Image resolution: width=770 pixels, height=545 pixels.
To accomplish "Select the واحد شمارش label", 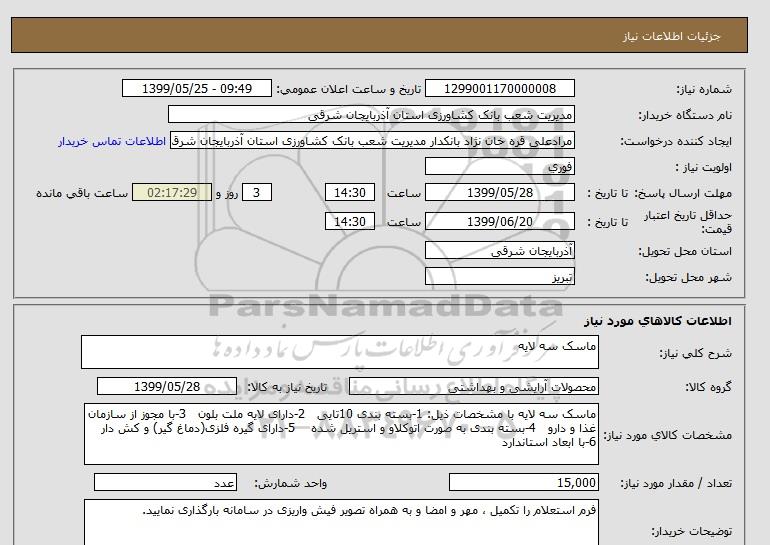I will tap(290, 484).
